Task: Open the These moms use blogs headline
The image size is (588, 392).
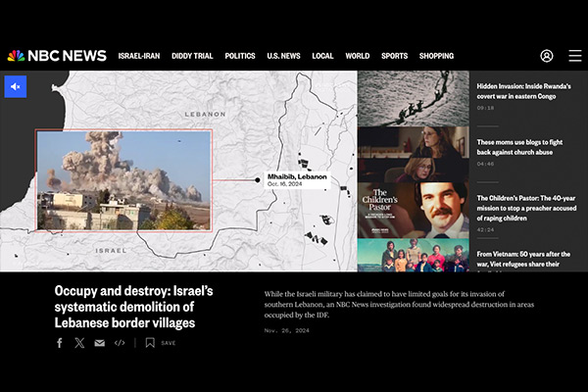Action: (x=519, y=147)
